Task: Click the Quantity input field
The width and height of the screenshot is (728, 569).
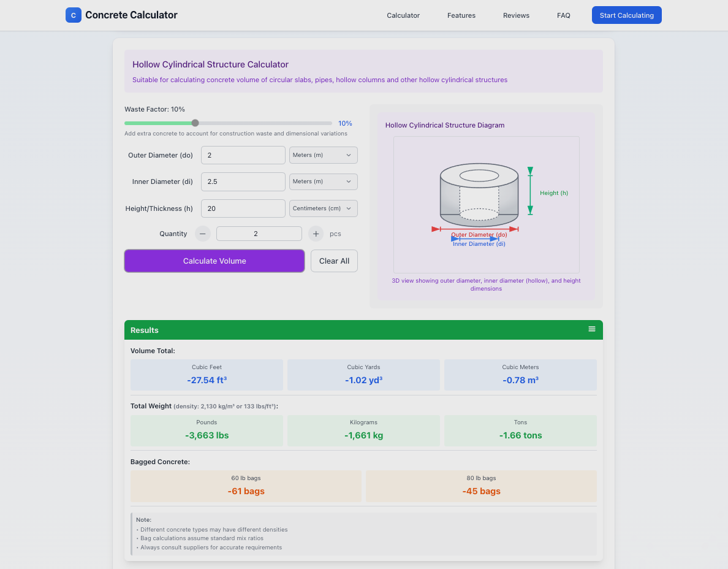Action: pos(259,234)
